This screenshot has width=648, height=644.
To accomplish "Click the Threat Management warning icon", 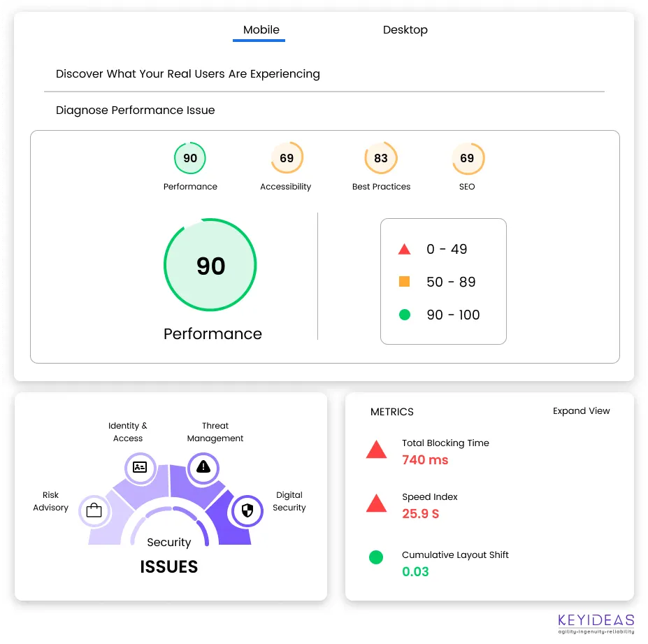I will (x=202, y=468).
